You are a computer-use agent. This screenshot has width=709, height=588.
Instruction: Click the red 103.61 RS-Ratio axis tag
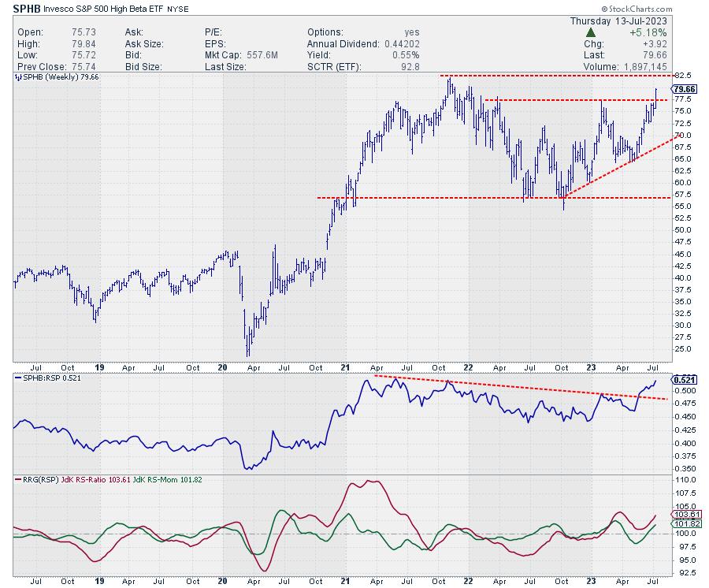pos(683,514)
